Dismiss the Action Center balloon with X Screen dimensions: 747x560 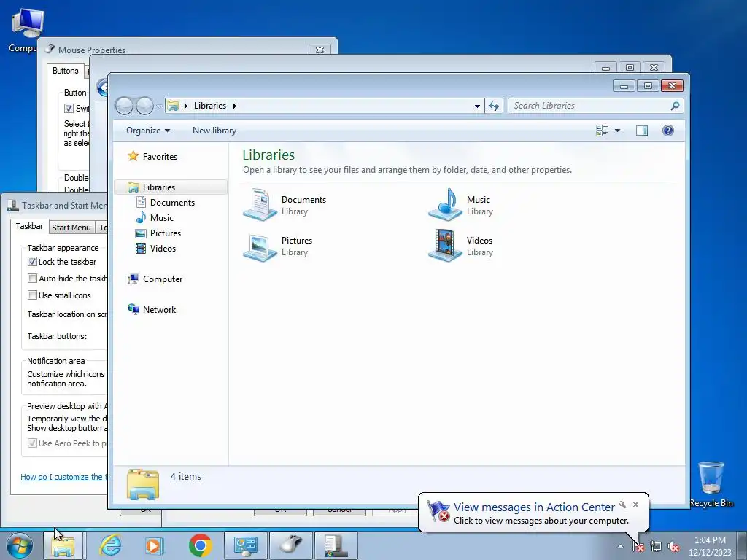(635, 505)
